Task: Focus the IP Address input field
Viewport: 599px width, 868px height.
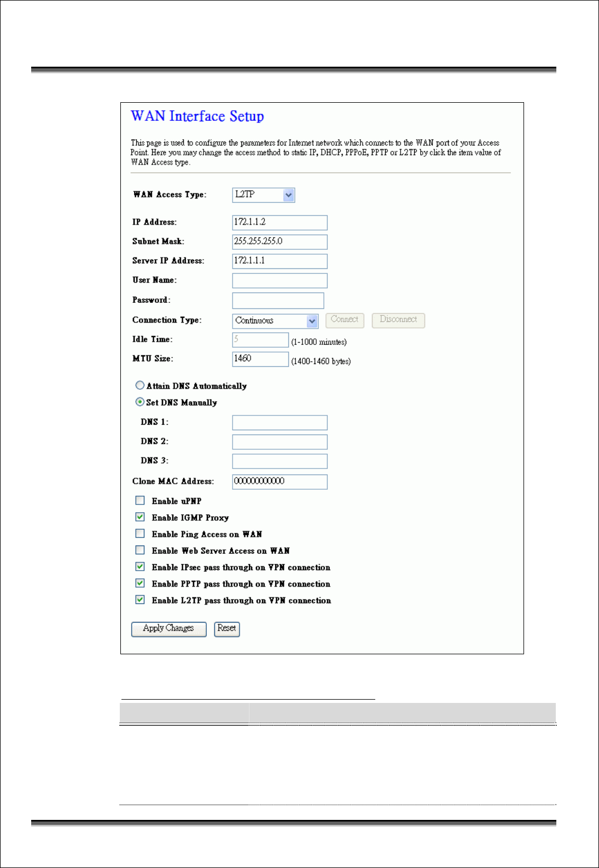Action: 280,222
